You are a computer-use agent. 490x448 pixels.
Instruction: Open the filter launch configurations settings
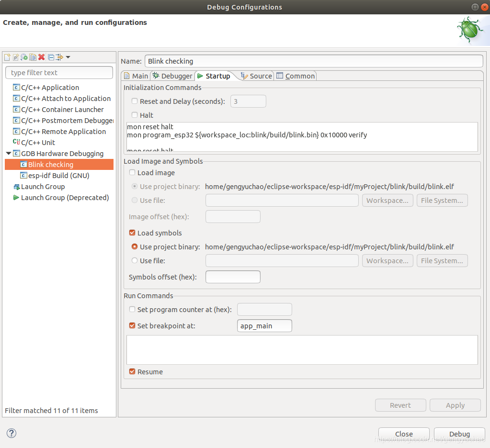(59, 57)
